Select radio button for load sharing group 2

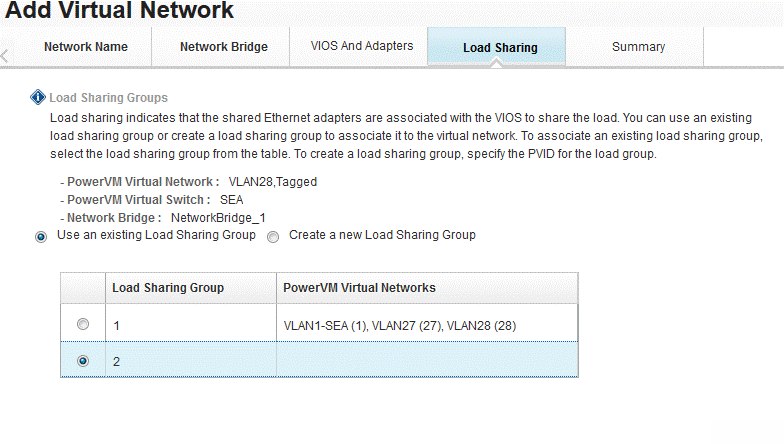click(83, 360)
